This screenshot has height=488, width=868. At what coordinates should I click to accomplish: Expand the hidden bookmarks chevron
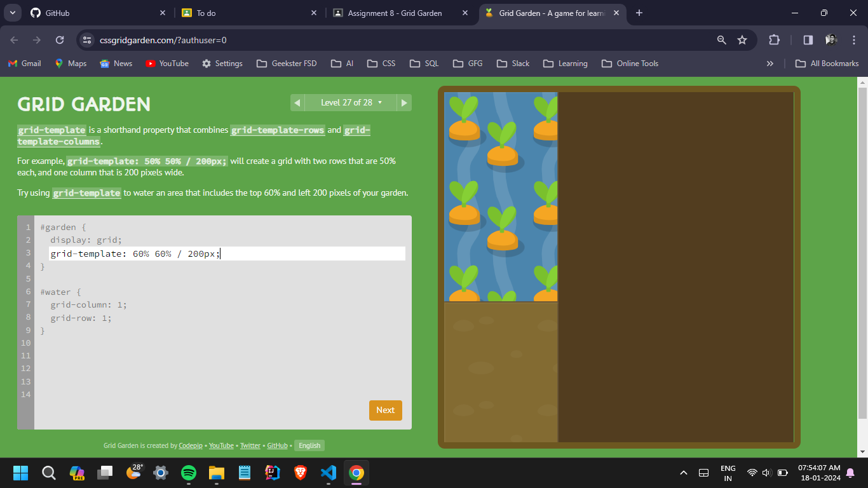click(x=770, y=64)
